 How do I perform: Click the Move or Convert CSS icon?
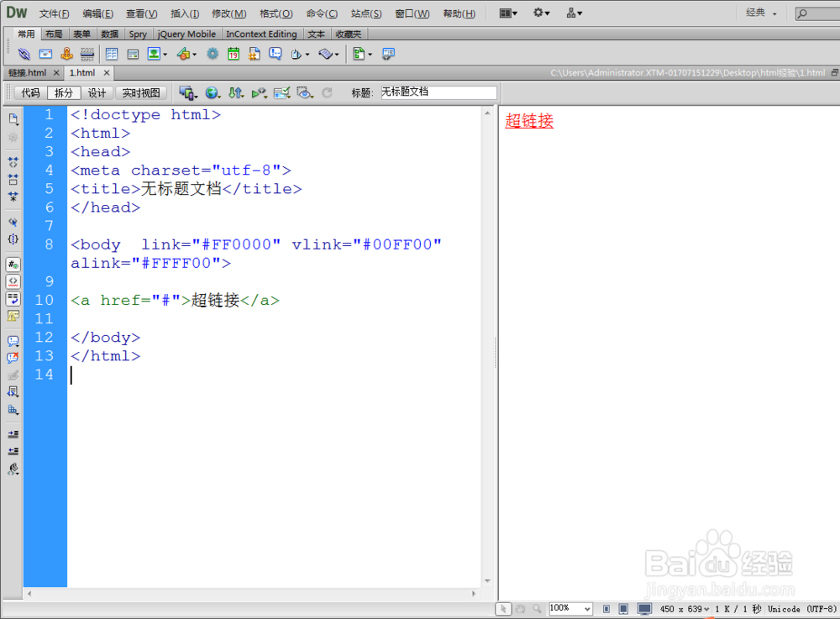(13, 409)
